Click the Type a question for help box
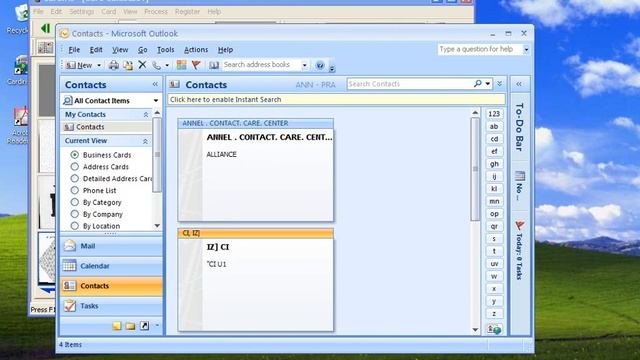Image resolution: width=640 pixels, height=360 pixels. [480, 49]
